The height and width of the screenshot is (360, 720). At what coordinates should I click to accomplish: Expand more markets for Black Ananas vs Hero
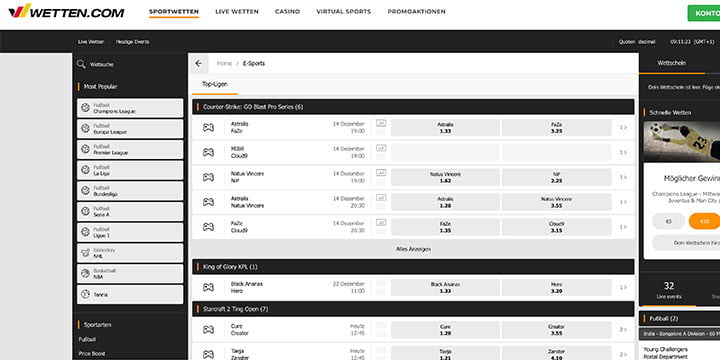[x=623, y=287]
